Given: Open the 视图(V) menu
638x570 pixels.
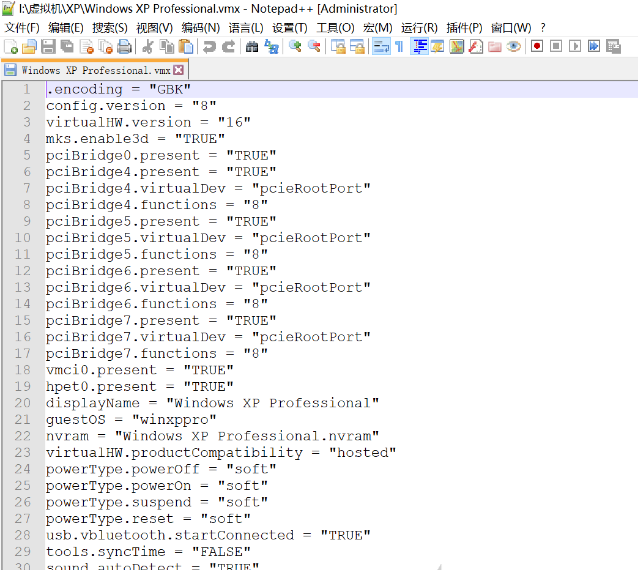Looking at the screenshot, I should [x=154, y=28].
